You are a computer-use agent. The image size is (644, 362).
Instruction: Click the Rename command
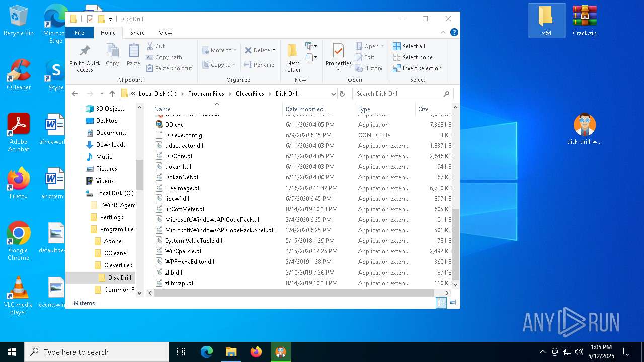point(259,65)
